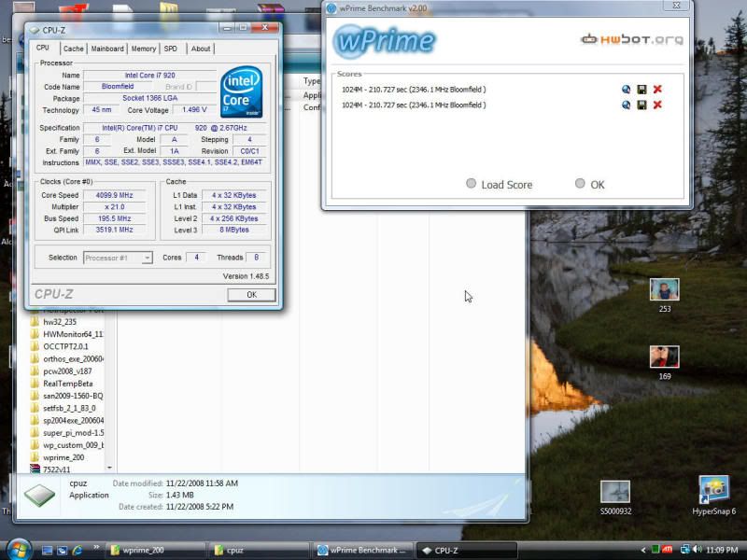Click the Code Name value Bloomfield in CPU-Z

[118, 87]
